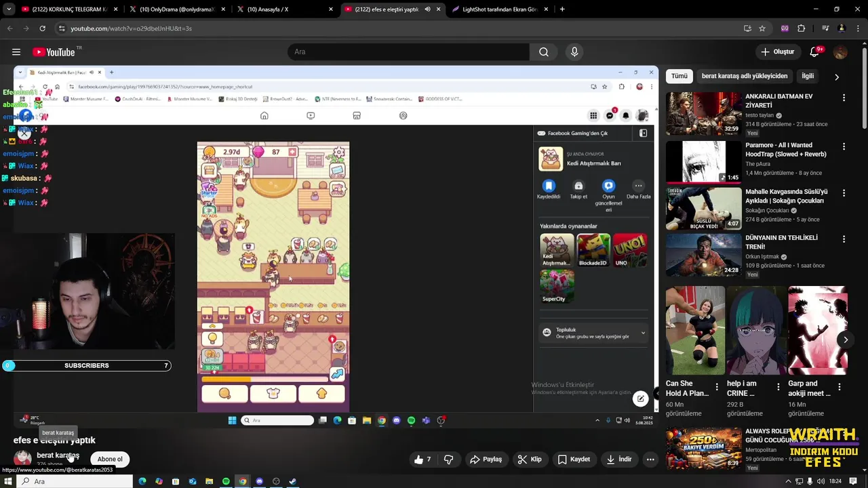Open the YouTube account avatar menu
The image size is (868, 488).
840,52
